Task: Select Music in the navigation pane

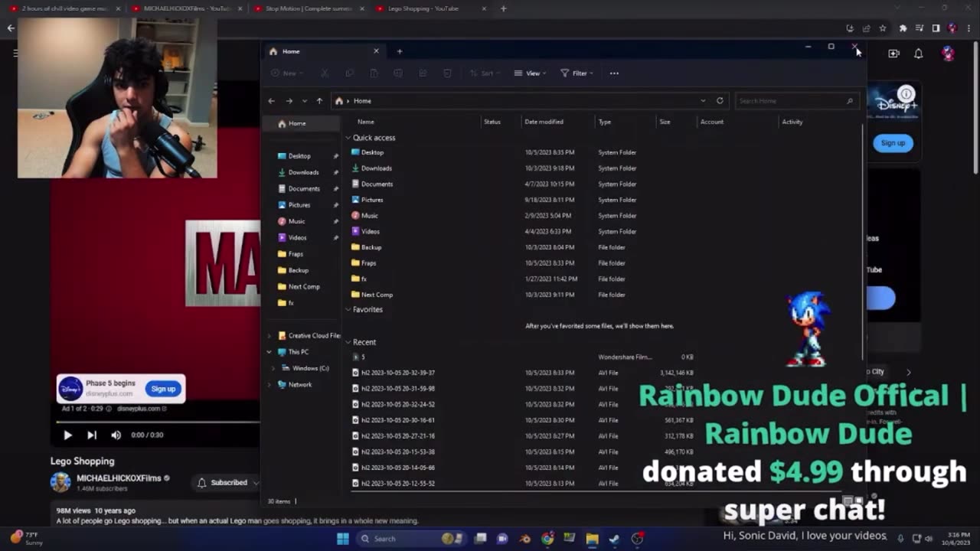Action: [x=296, y=221]
